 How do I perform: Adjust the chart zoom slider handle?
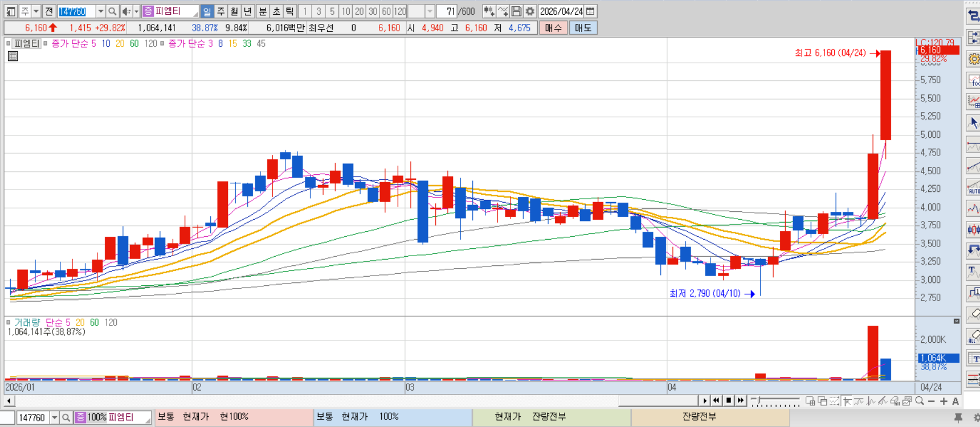758,401
